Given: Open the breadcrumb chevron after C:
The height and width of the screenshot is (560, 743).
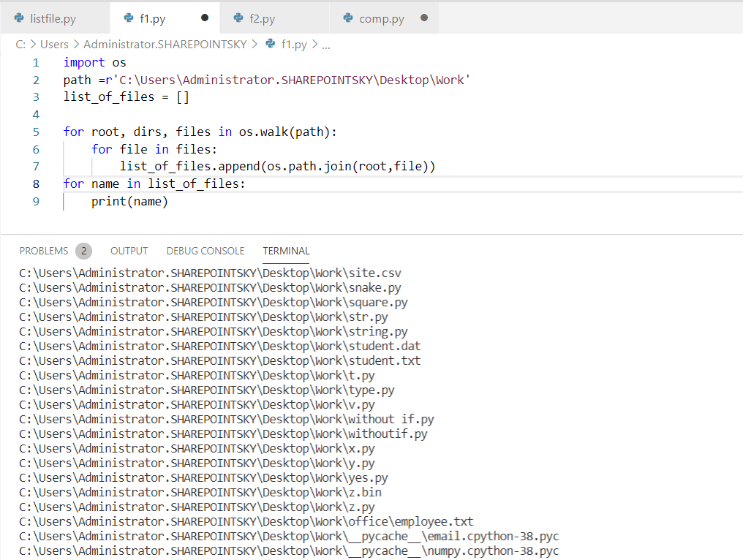Looking at the screenshot, I should coord(33,45).
